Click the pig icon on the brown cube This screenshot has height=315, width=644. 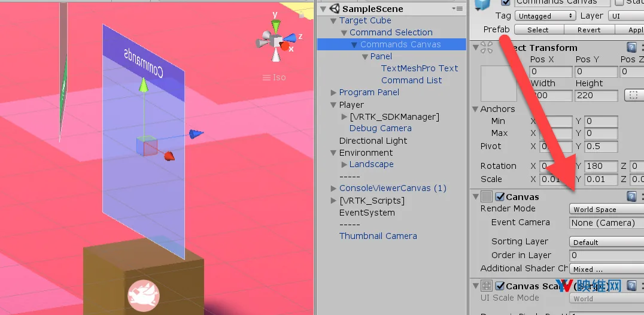(x=144, y=296)
